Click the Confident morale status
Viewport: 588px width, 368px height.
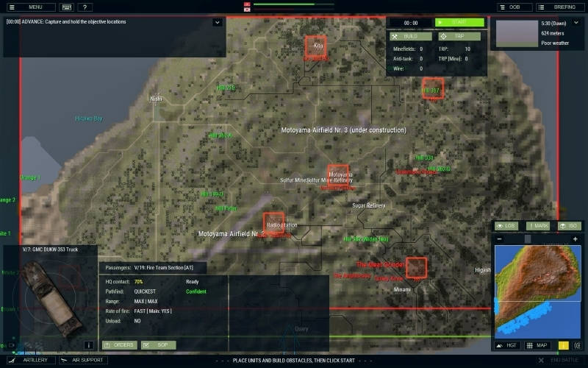[x=196, y=291]
